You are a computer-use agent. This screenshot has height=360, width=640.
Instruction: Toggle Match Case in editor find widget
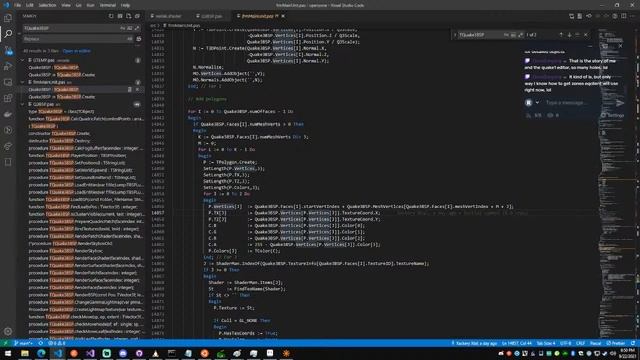coord(506,35)
